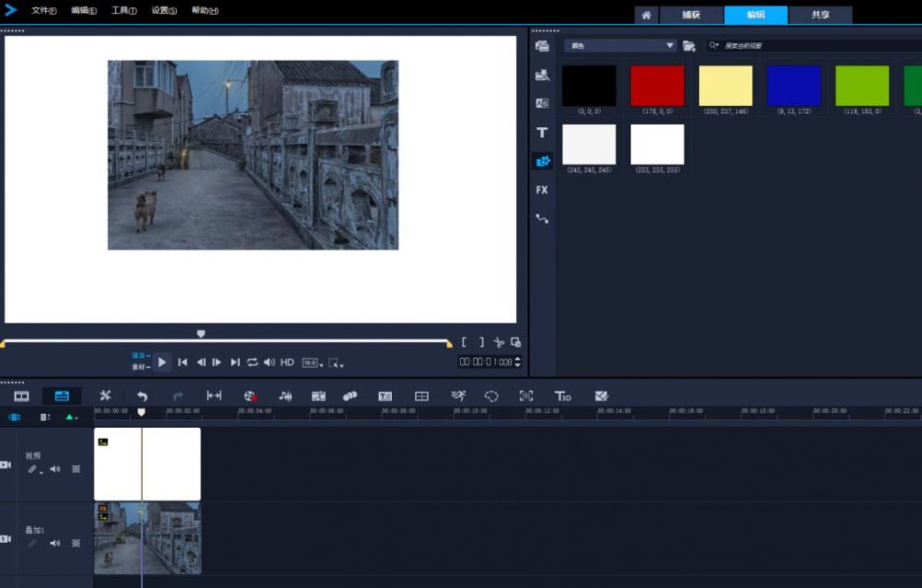Open the FX filter library
The width and height of the screenshot is (922, 588).
542,190
